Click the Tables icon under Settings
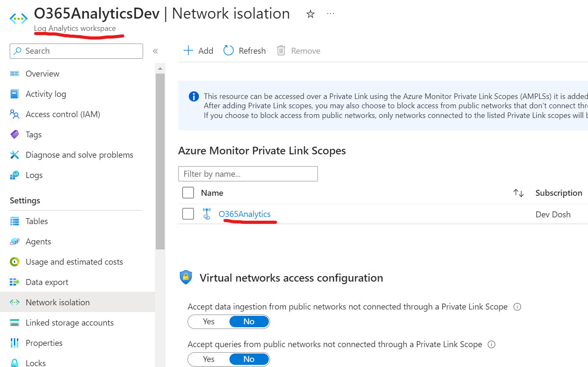This screenshot has width=588, height=367. click(x=15, y=221)
